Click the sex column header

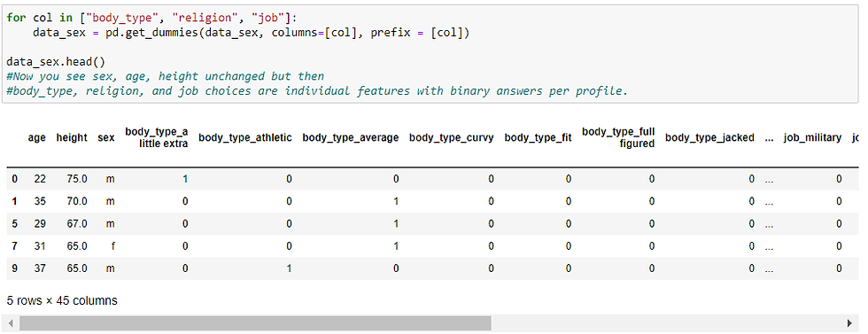[105, 137]
